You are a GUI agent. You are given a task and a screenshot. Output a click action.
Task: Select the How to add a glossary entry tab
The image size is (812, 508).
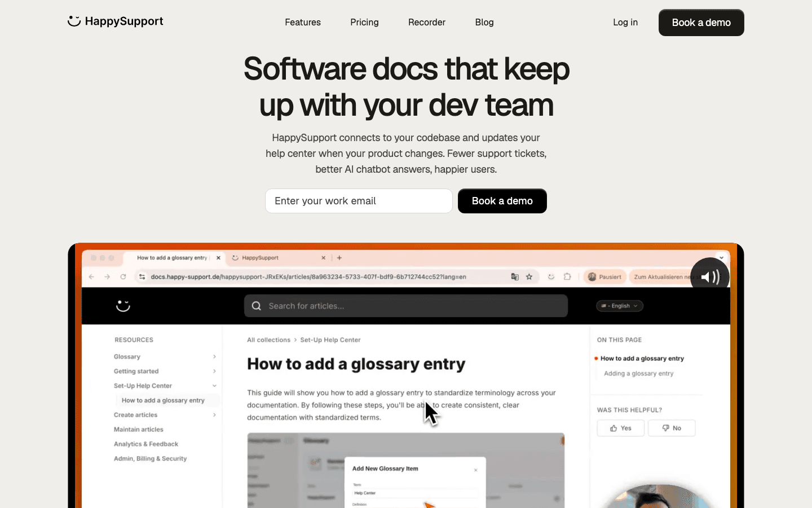(x=173, y=258)
